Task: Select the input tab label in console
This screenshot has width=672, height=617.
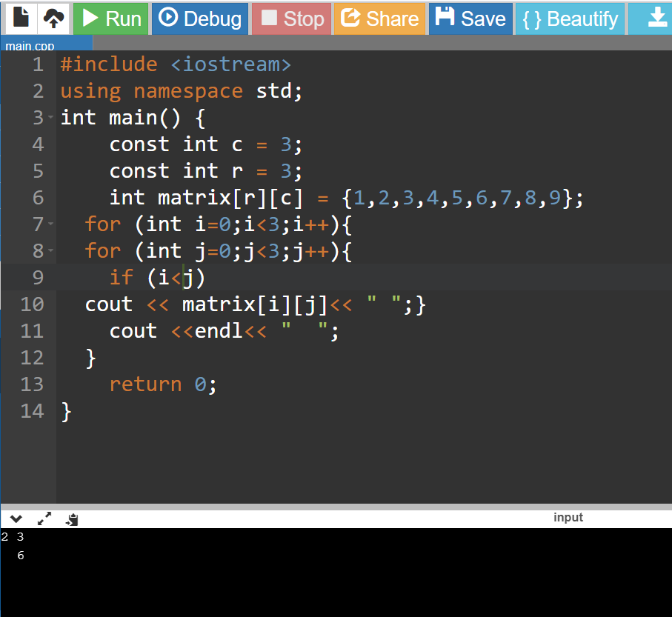Action: coord(568,518)
